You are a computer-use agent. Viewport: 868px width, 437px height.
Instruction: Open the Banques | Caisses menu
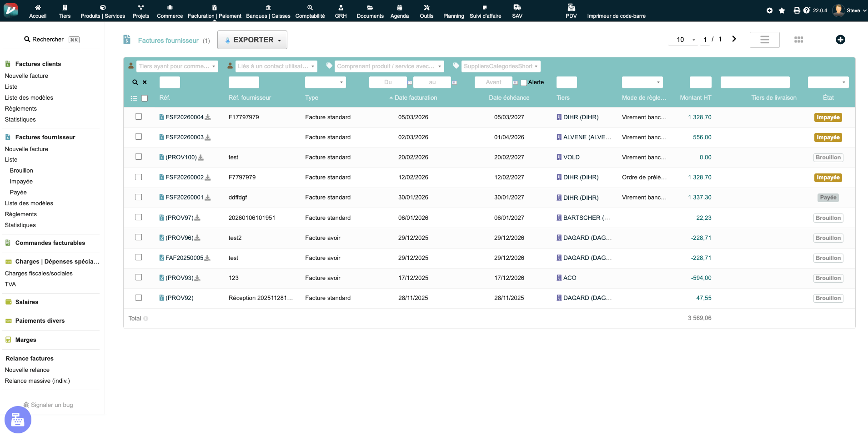click(268, 11)
